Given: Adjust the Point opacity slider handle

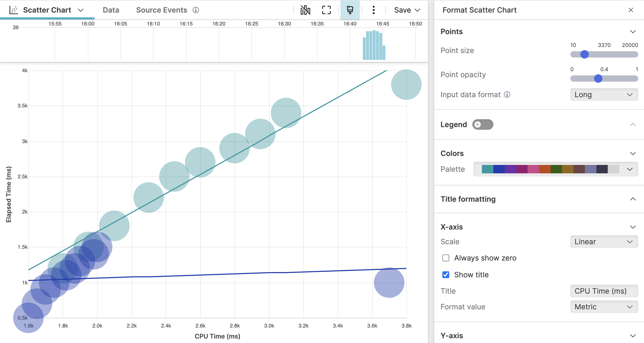Looking at the screenshot, I should coord(598,79).
